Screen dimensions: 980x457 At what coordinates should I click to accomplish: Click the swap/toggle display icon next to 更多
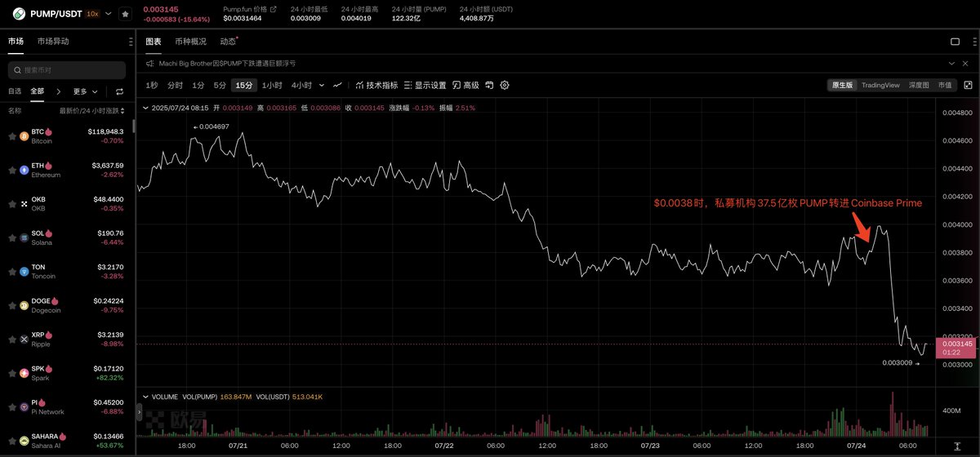[119, 91]
